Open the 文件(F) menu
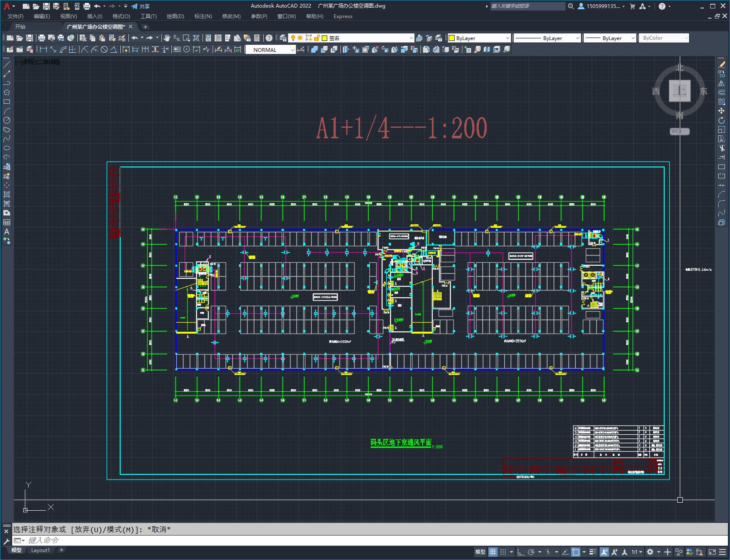Viewport: 730px width, 560px height. [16, 16]
